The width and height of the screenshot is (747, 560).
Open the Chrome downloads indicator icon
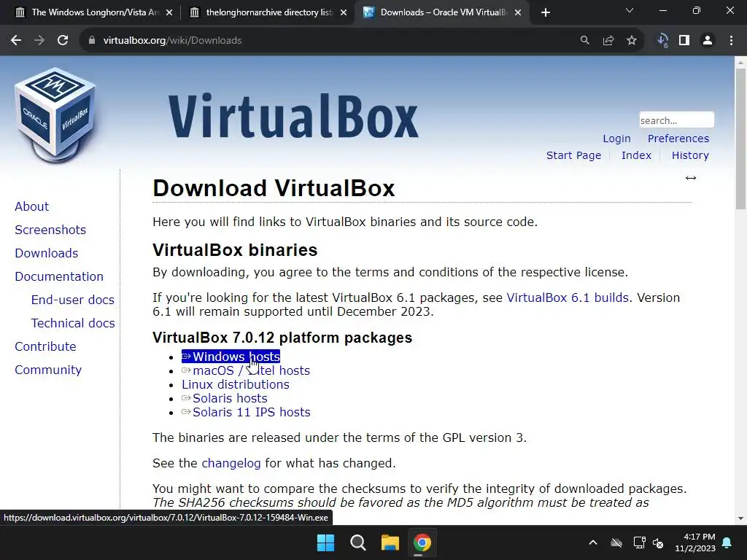pos(662,41)
